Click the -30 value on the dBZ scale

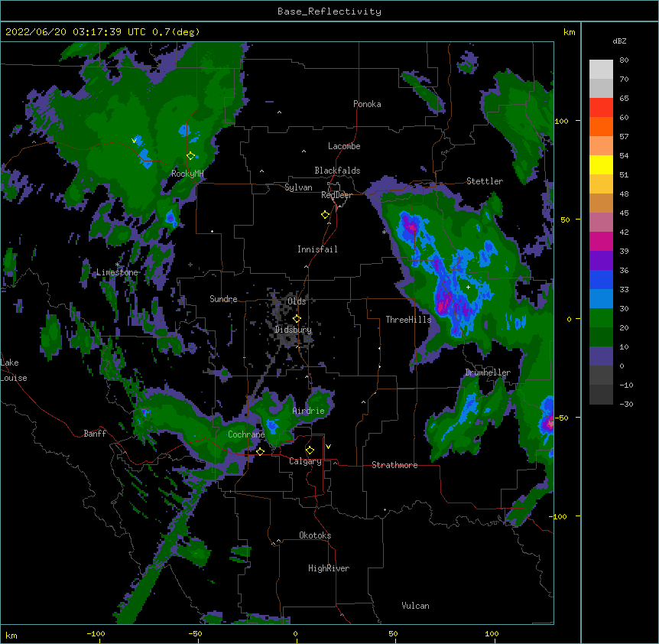(x=626, y=405)
